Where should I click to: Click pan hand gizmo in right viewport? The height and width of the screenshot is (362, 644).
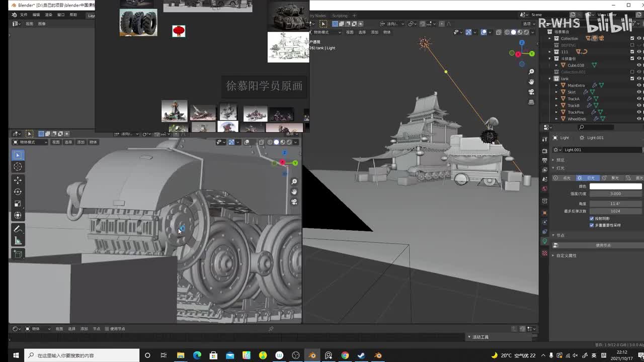[531, 81]
